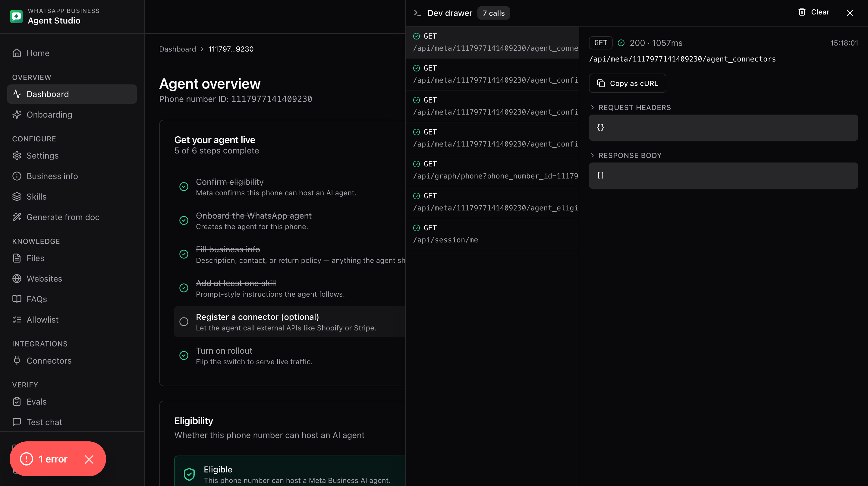The image size is (868, 486).
Task: Collapse the RESPONSE BODY section
Action: pos(625,155)
